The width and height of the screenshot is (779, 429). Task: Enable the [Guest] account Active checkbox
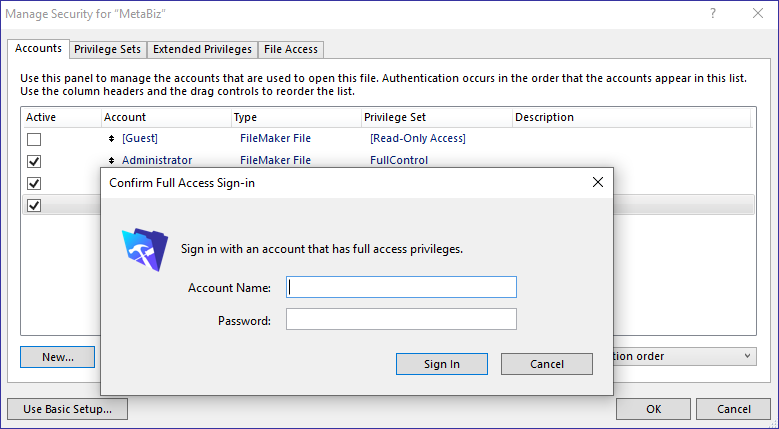(34, 139)
